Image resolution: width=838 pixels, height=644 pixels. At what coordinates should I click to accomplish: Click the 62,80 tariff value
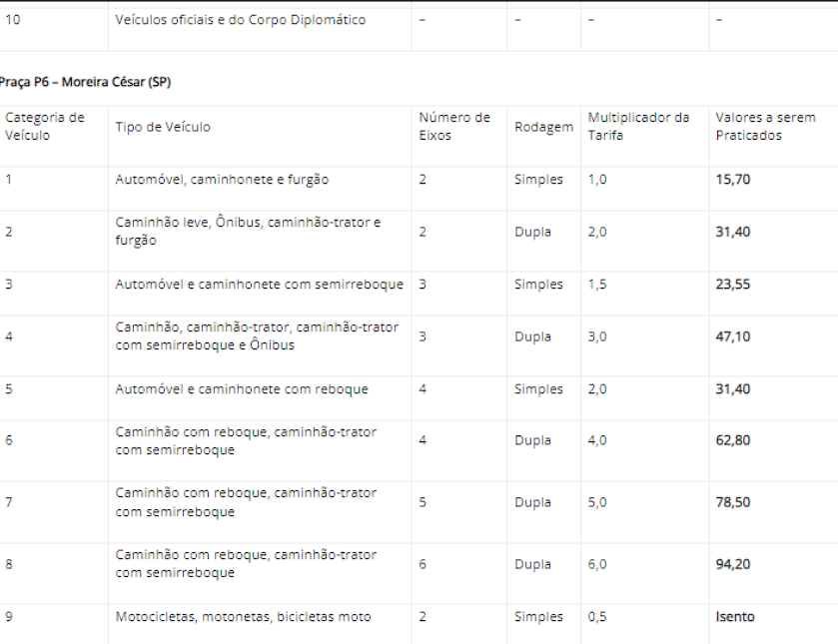(x=733, y=440)
